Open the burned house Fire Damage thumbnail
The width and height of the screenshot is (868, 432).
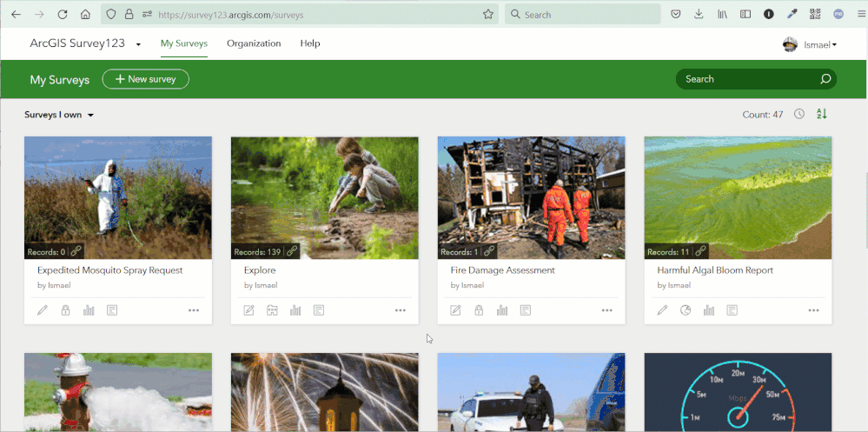[532, 197]
